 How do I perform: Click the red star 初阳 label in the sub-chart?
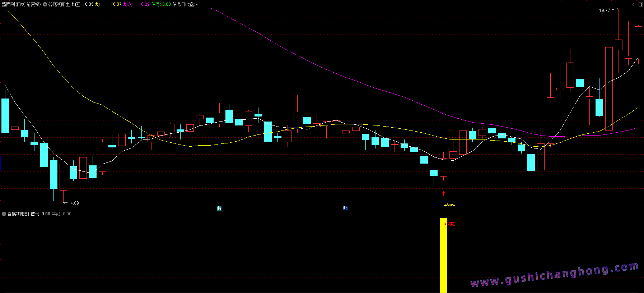tap(449, 224)
